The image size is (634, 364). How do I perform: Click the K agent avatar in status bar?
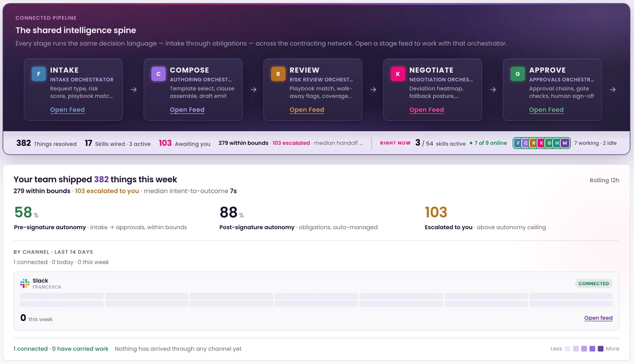click(x=541, y=143)
